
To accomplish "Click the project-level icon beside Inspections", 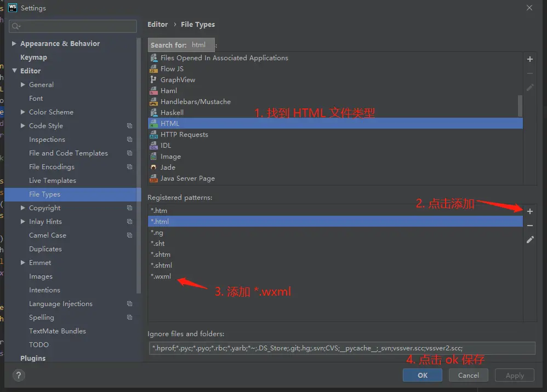I will [x=129, y=140].
